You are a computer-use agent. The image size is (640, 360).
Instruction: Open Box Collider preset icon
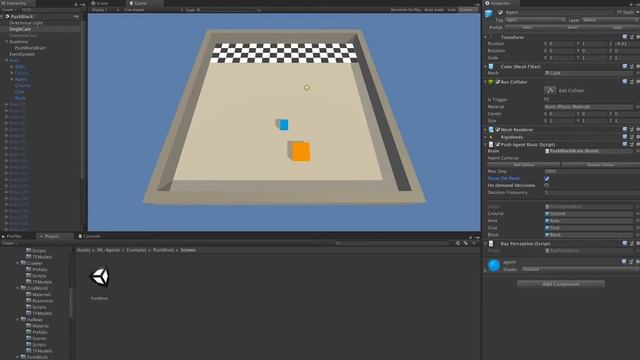631,82
